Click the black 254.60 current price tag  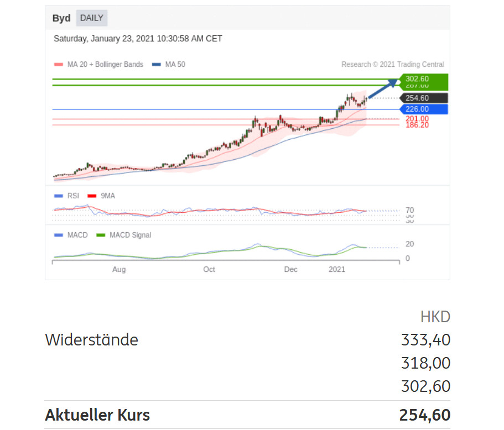click(x=423, y=98)
